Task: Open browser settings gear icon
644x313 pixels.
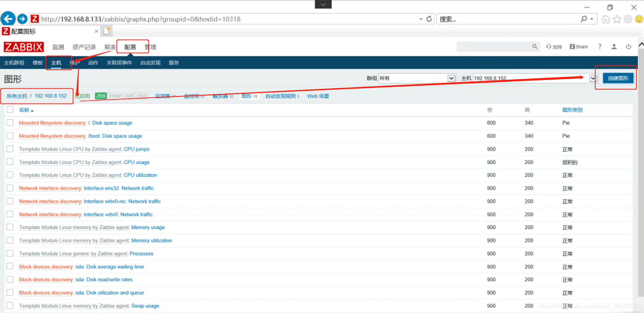Action: click(x=628, y=19)
